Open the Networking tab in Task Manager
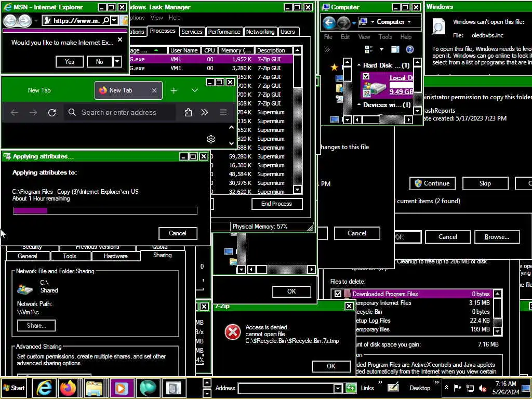Screen dimensions: 532x399 (260, 32)
